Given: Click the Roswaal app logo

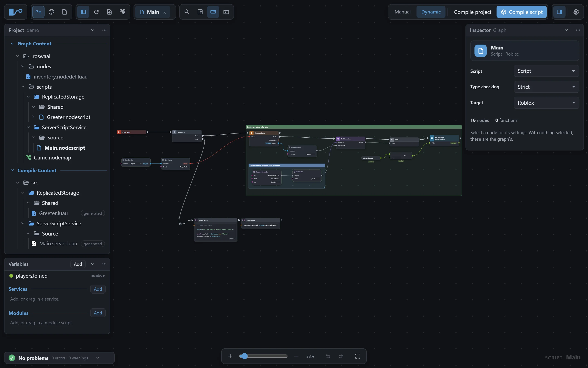Looking at the screenshot, I should (16, 12).
